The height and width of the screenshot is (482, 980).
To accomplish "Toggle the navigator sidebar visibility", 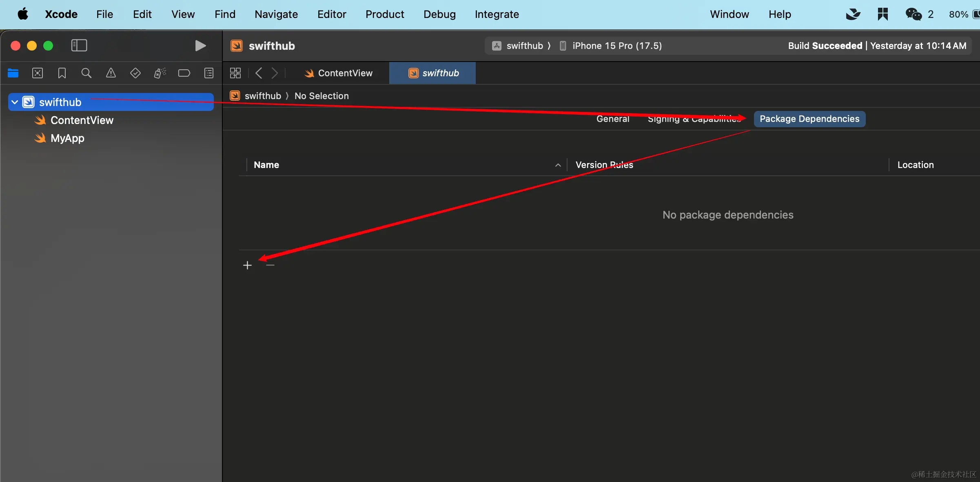I will coord(79,45).
